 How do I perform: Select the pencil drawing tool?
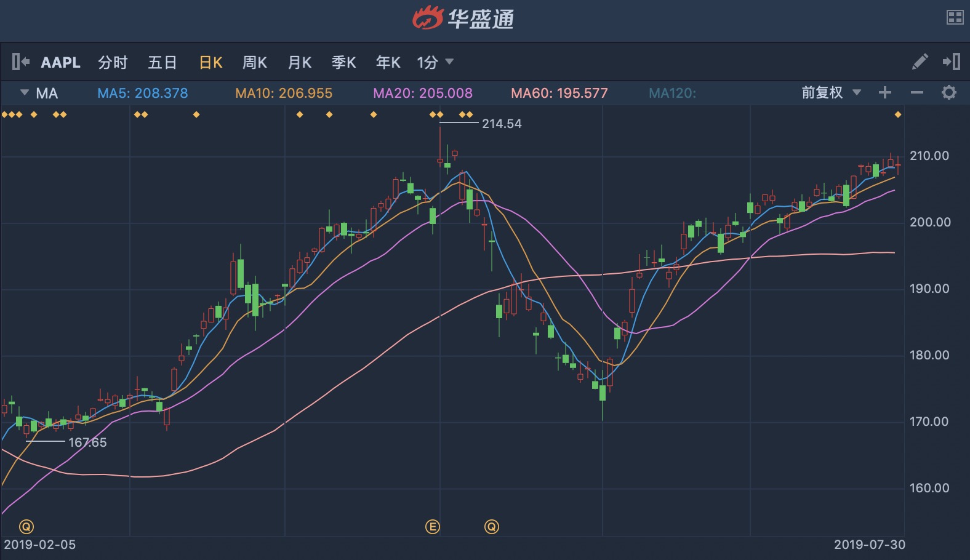tap(920, 62)
